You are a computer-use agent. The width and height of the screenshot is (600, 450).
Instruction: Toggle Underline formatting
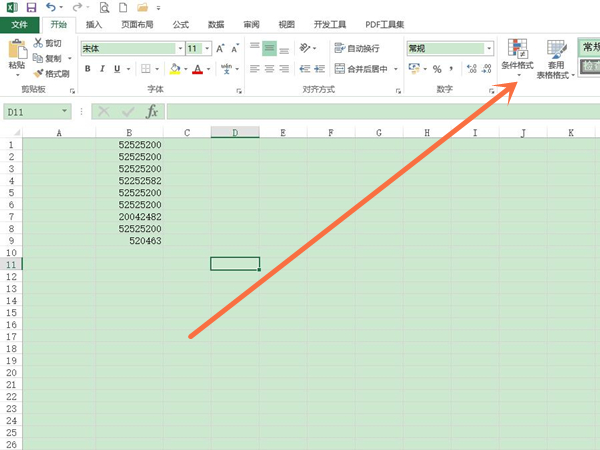pos(117,69)
